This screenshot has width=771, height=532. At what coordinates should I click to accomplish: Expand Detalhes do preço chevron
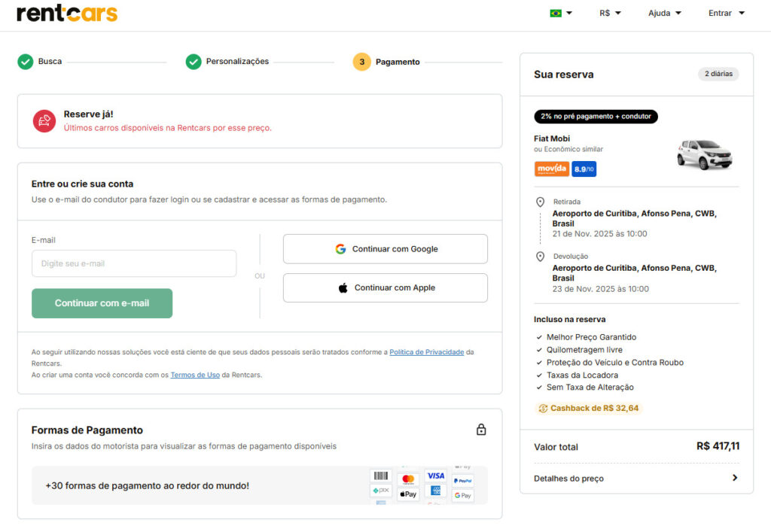(734, 478)
